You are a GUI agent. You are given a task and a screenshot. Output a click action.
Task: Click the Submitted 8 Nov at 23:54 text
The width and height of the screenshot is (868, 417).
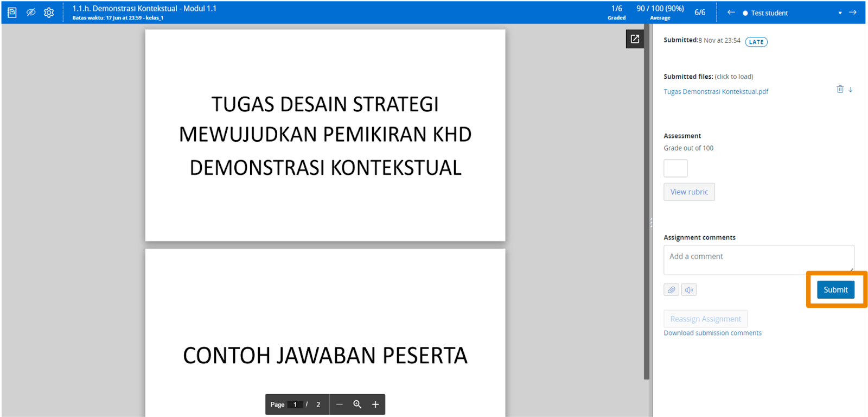(x=702, y=40)
